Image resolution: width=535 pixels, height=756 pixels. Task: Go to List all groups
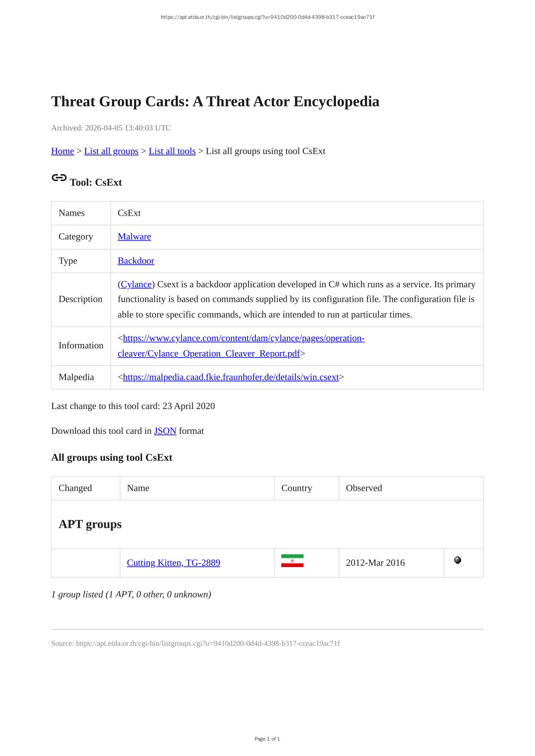point(111,151)
